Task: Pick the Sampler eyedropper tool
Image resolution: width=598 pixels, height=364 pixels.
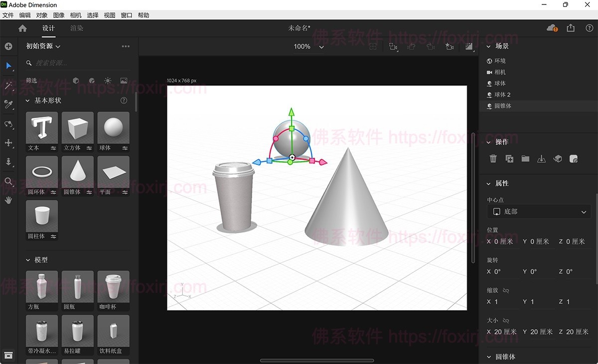Action: click(8, 105)
